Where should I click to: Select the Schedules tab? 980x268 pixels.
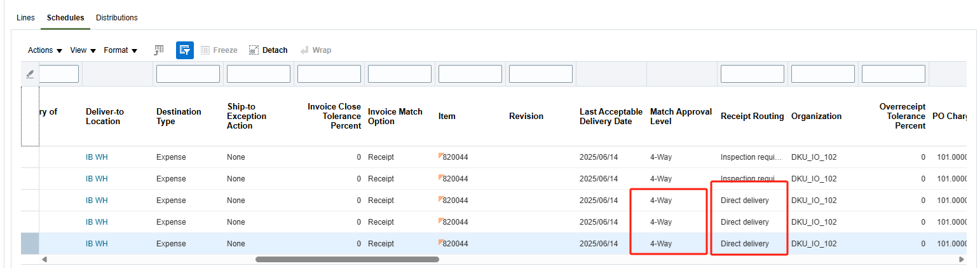pyautogui.click(x=65, y=18)
